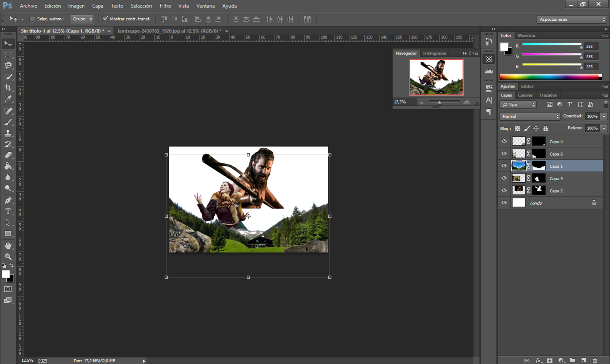Click the Navegador preview thumbnail
The height and width of the screenshot is (364, 610).
436,78
